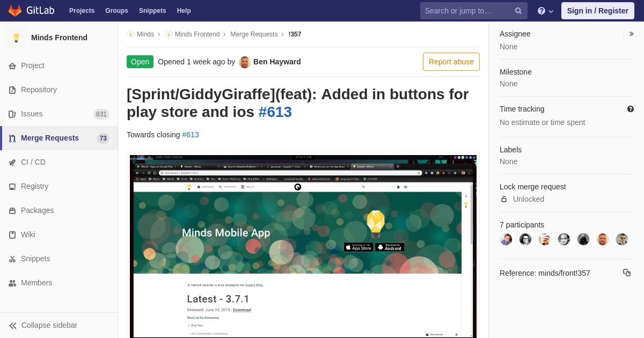Collapse the right sidebar with chevrons
The width and height of the screenshot is (644, 338).
[x=631, y=34]
